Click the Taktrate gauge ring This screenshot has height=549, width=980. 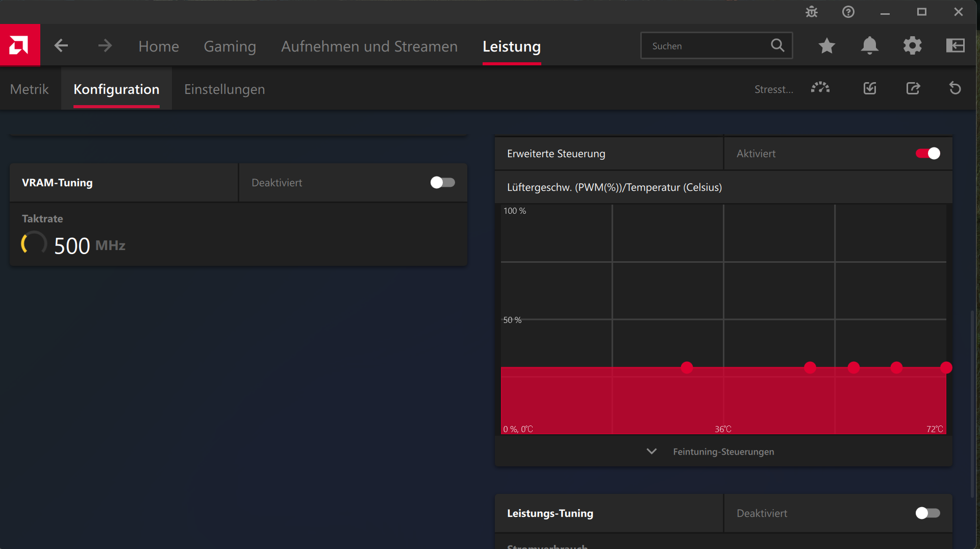click(34, 244)
